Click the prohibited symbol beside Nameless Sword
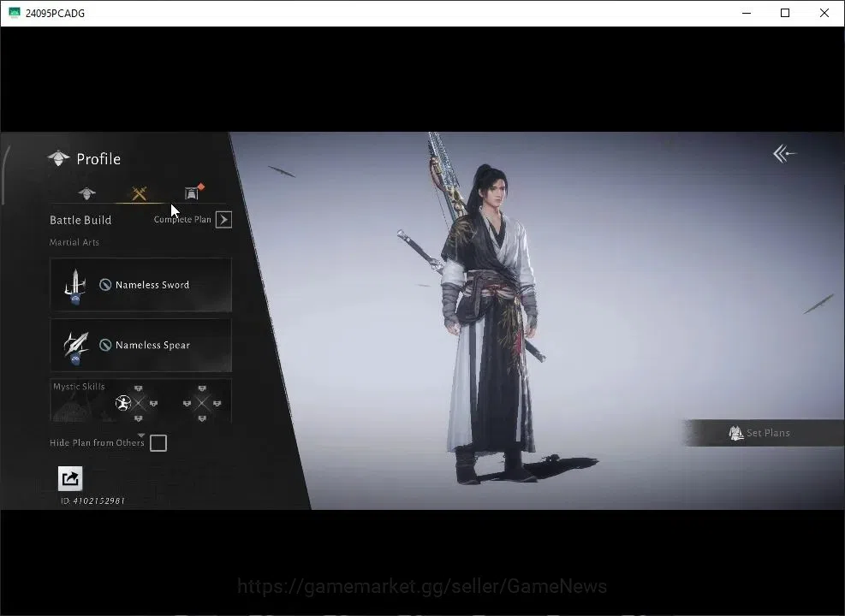Viewport: 845px width, 616px height. click(105, 285)
